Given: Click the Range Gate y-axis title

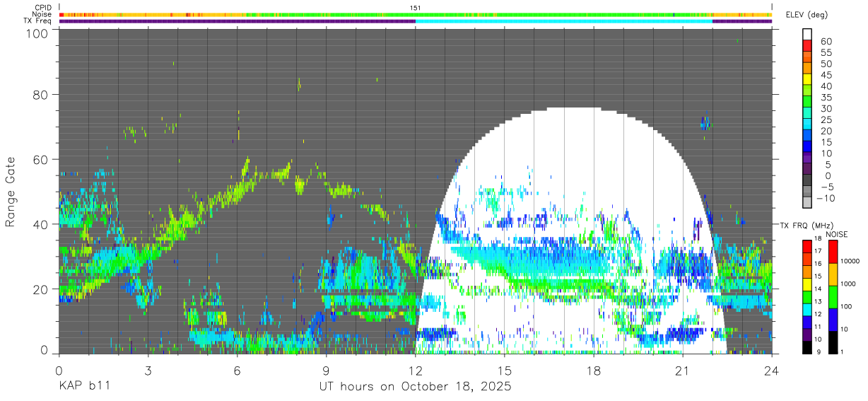Looking at the screenshot, I should 11,192.
